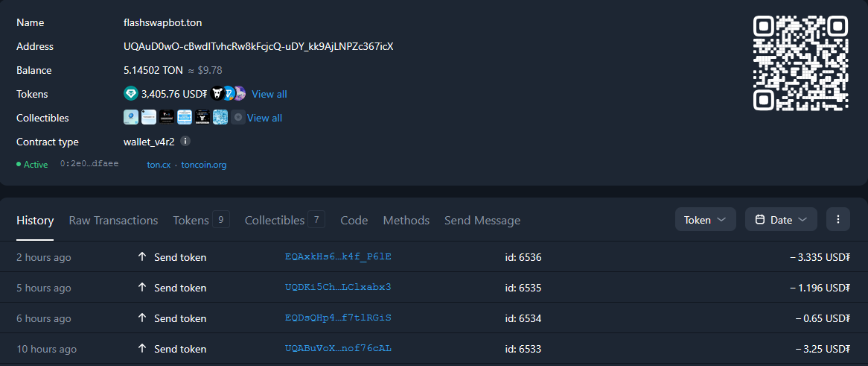The height and width of the screenshot is (366, 868).
Task: Click the 10 hours ago timestamp
Action: (46, 350)
